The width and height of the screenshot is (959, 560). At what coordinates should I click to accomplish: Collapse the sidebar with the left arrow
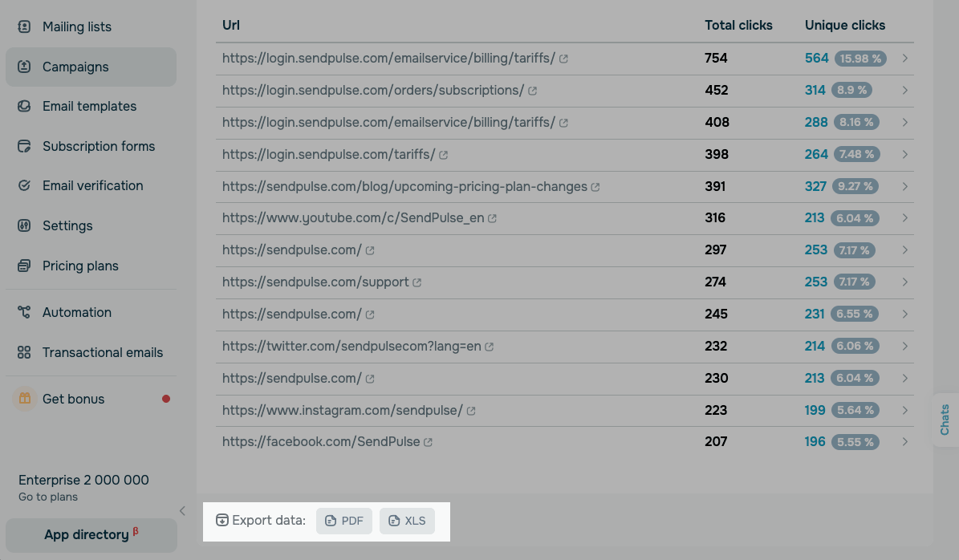182,511
